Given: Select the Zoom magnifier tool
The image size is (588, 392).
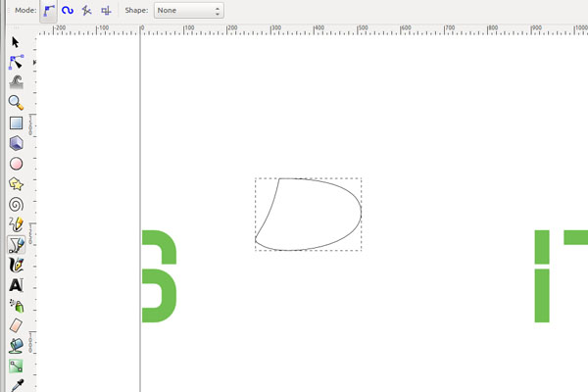Looking at the screenshot, I should click(16, 102).
